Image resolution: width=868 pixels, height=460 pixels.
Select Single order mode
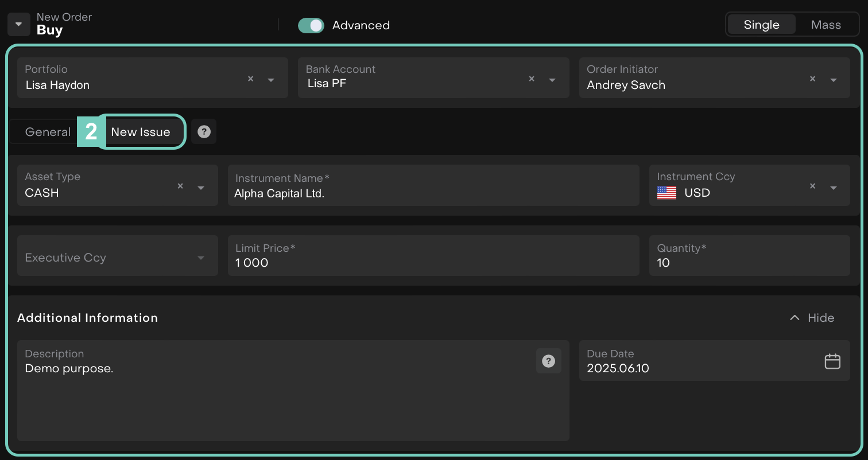761,25
